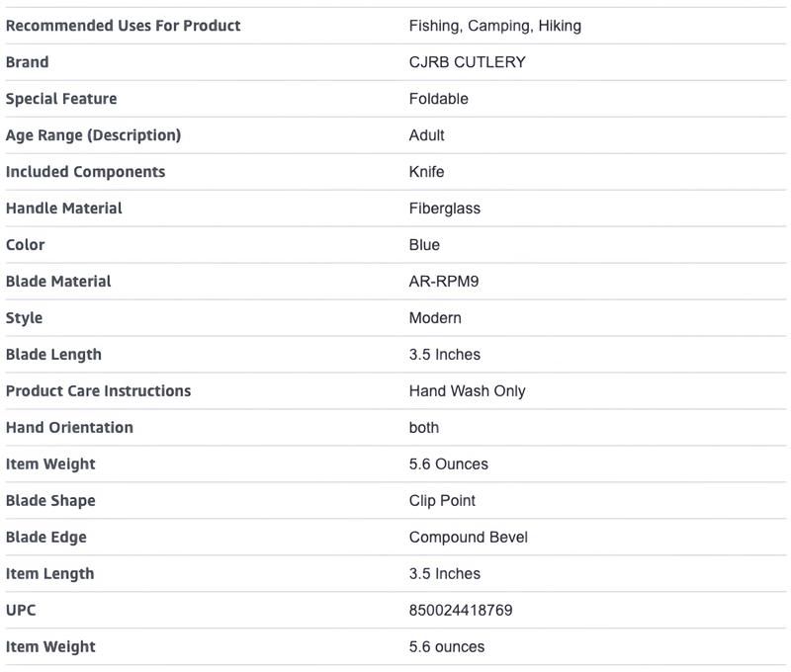Click the 5.6 Ounces item weight value
Image resolution: width=791 pixels, height=672 pixels.
[x=448, y=464]
